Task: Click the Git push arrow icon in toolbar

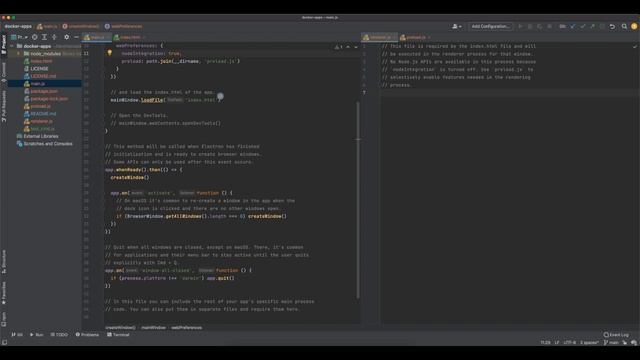Action: pos(592,27)
